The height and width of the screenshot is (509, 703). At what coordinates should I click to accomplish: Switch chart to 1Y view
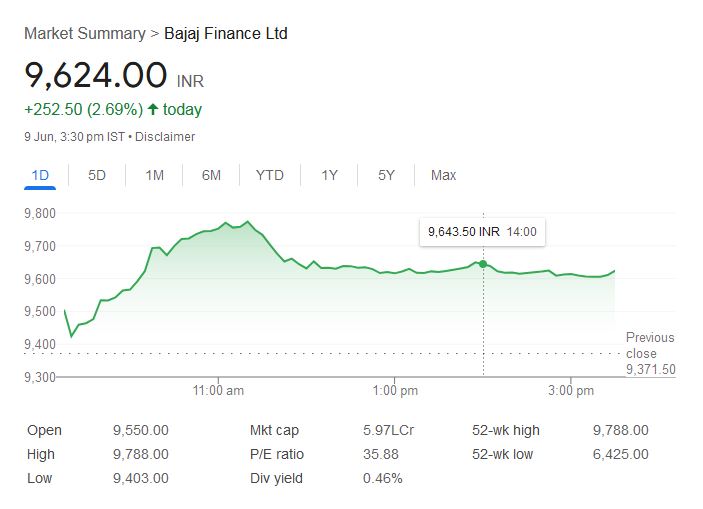(x=329, y=175)
